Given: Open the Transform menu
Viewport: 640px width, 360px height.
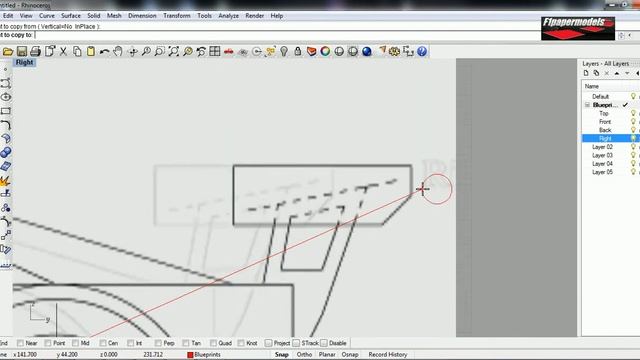Looking at the screenshot, I should [x=177, y=16].
